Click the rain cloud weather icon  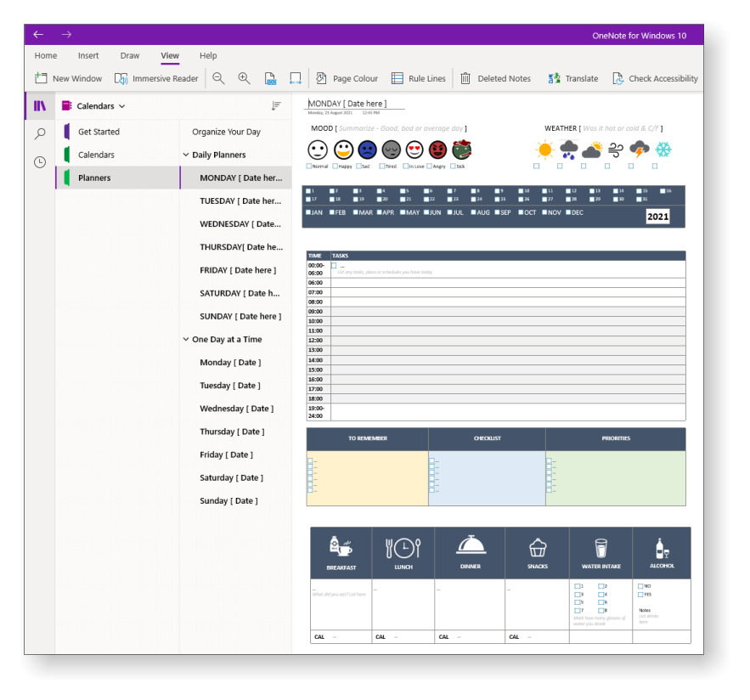(x=568, y=150)
